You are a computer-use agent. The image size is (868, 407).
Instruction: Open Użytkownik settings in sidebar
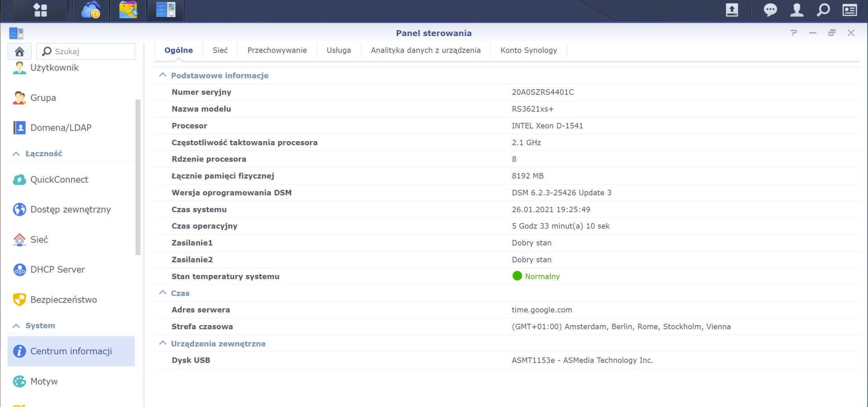pyautogui.click(x=54, y=68)
